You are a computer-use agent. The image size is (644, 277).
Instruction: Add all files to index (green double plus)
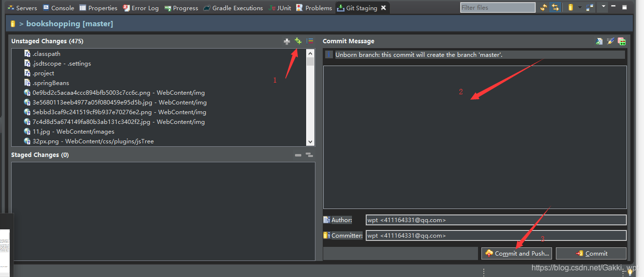tap(298, 41)
